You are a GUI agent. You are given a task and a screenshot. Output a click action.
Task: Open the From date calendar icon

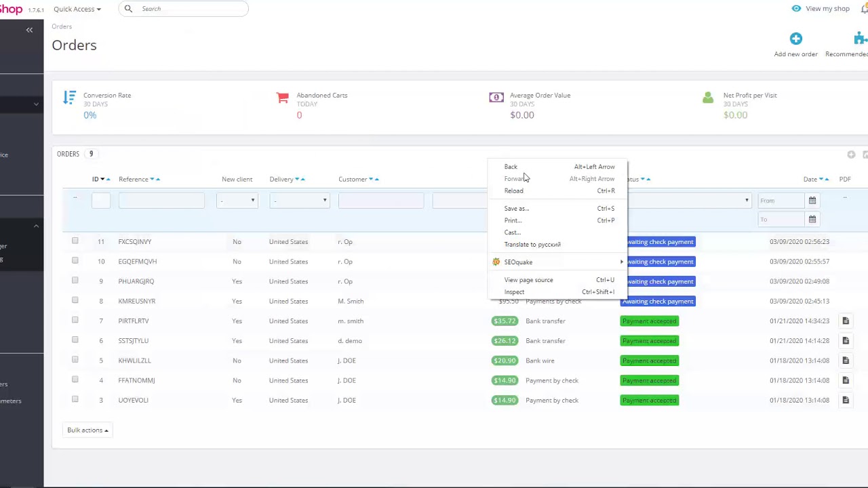point(812,201)
